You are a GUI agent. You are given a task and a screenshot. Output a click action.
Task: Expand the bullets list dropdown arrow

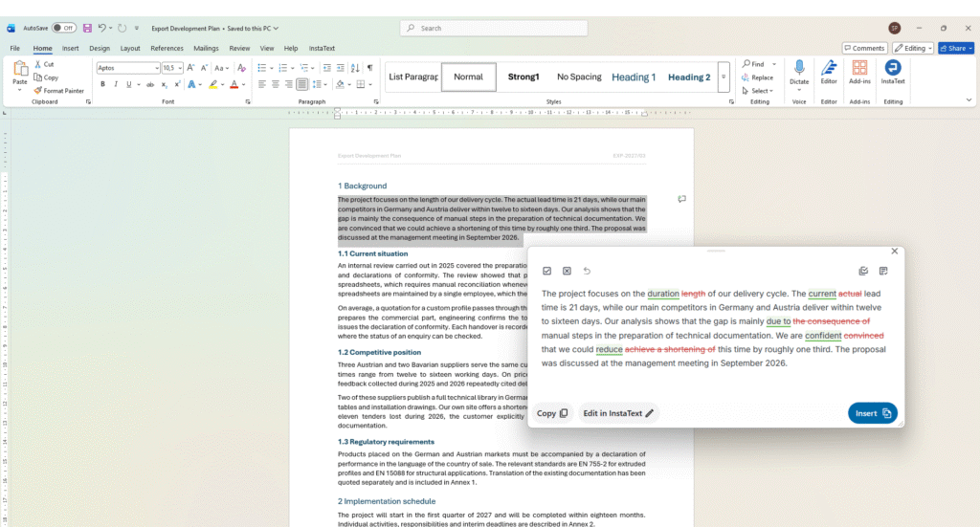tap(271, 68)
